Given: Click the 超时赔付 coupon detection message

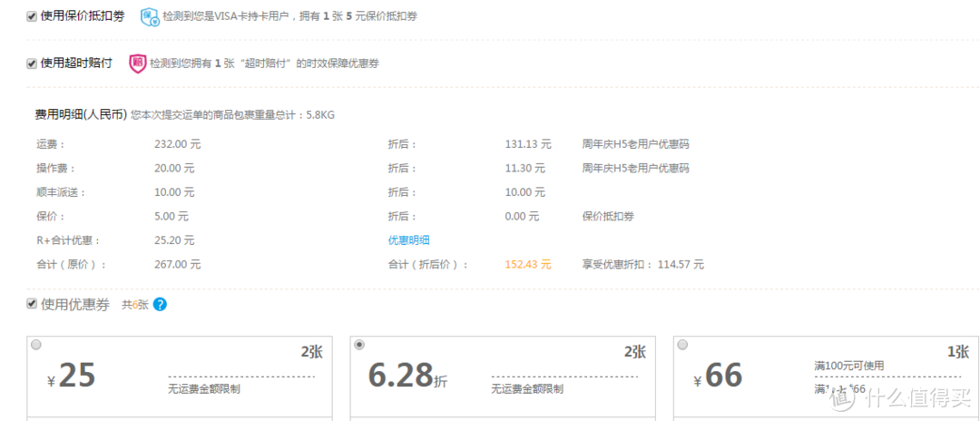Looking at the screenshot, I should tap(264, 64).
